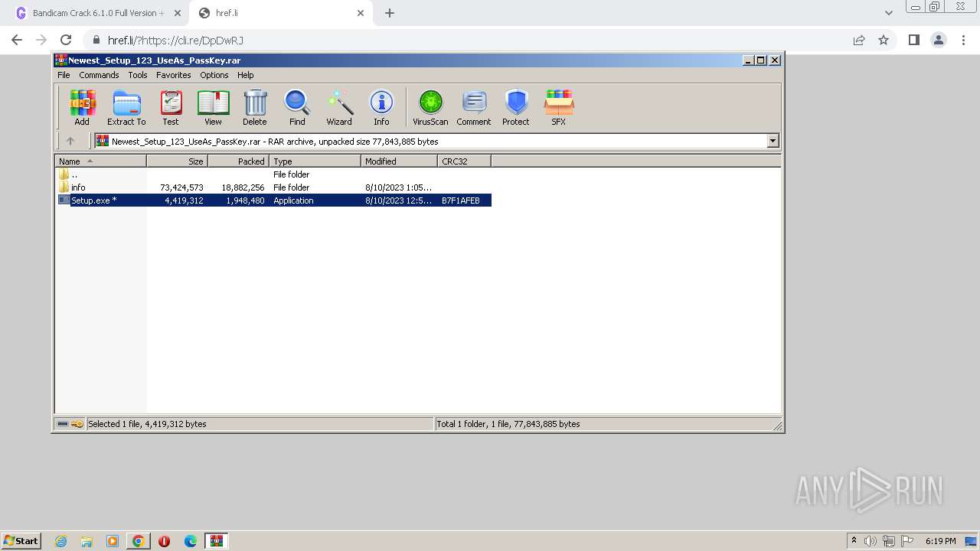Image resolution: width=980 pixels, height=551 pixels.
Task: Open the Find magnifier icon
Action: coord(297,107)
